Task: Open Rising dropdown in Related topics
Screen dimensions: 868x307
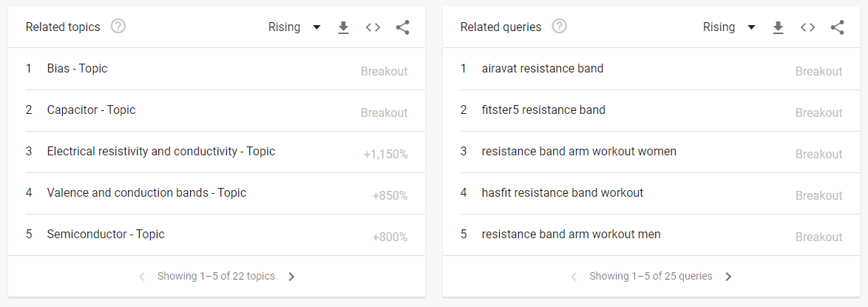Action: tap(294, 27)
